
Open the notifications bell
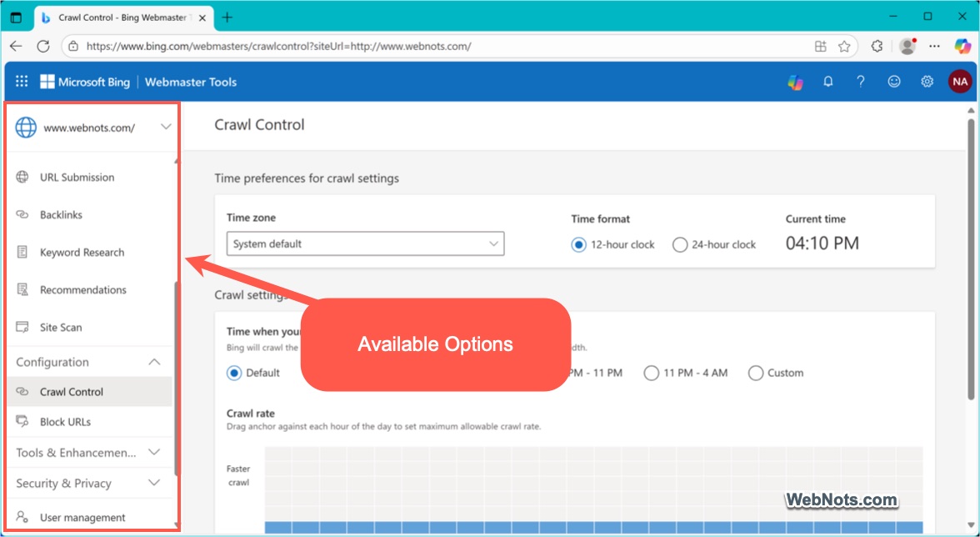tap(828, 81)
